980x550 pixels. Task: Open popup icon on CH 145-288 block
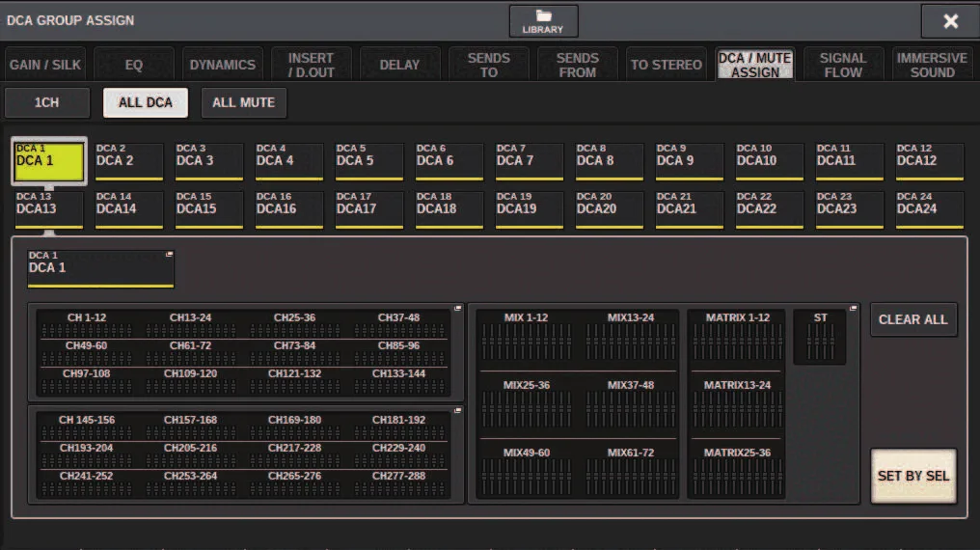(x=457, y=411)
